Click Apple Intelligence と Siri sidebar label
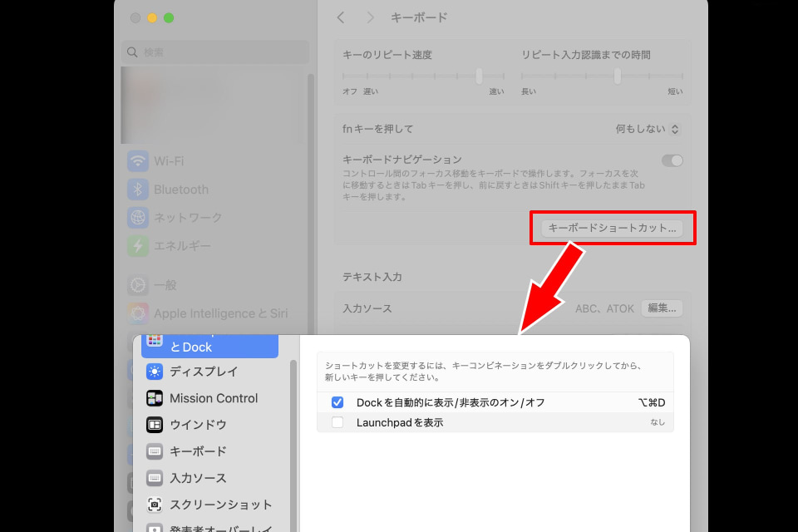This screenshot has height=532, width=798. tap(221, 313)
